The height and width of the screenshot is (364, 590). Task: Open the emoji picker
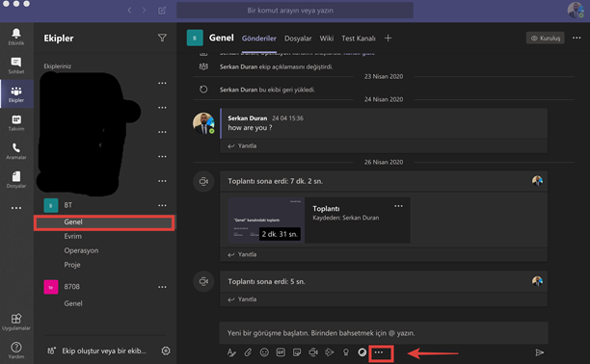click(x=264, y=352)
